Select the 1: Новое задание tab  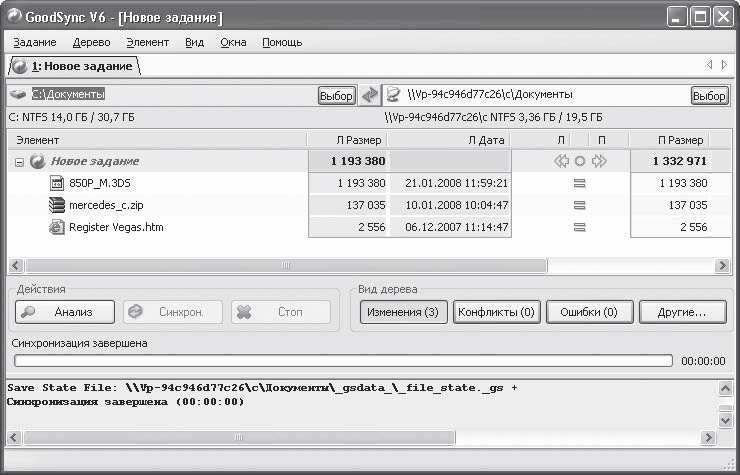[74, 66]
